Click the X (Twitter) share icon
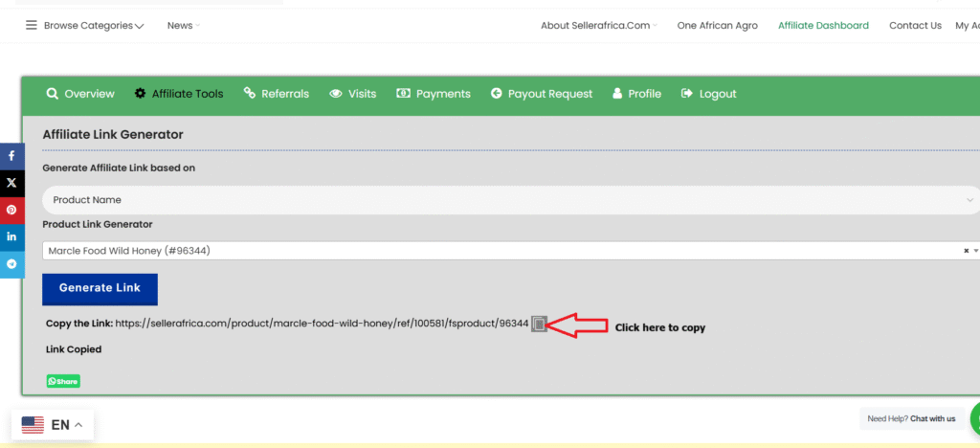 coord(11,182)
